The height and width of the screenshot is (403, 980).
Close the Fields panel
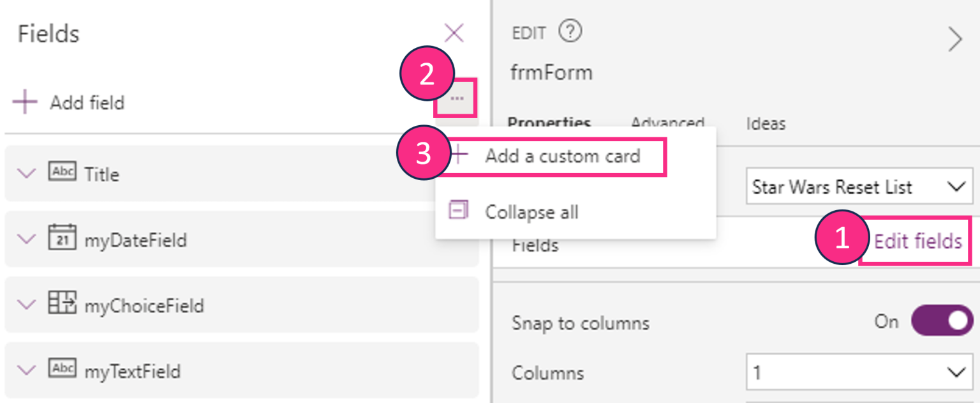point(454,33)
